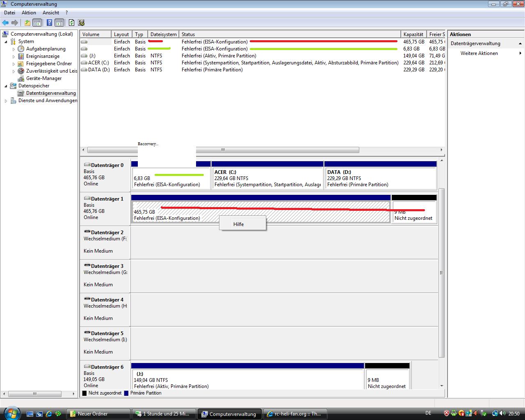Open the Aktion menu
This screenshot has width=525, height=420.
click(x=29, y=13)
